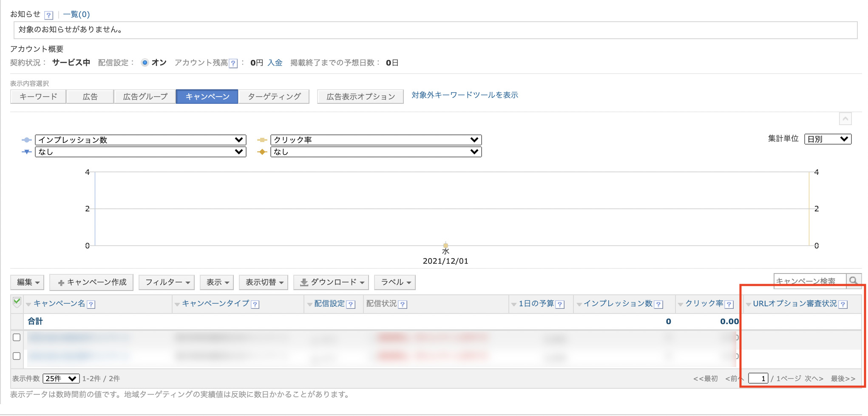Click the page number input field
The height and width of the screenshot is (416, 868).
(758, 379)
